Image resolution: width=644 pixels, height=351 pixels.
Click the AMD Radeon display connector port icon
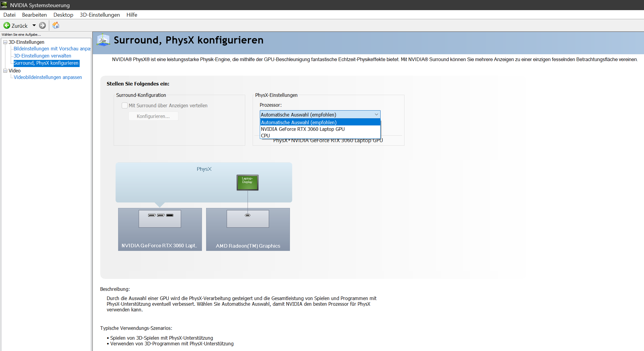tap(248, 215)
